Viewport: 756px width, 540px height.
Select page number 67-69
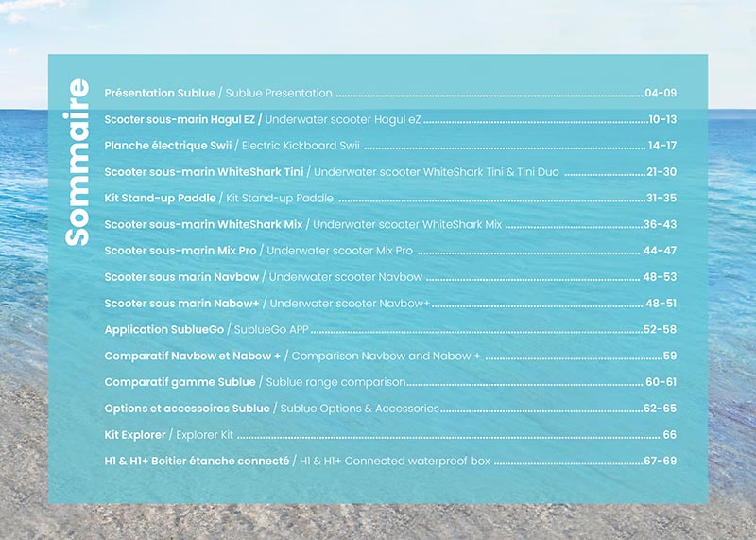660,461
